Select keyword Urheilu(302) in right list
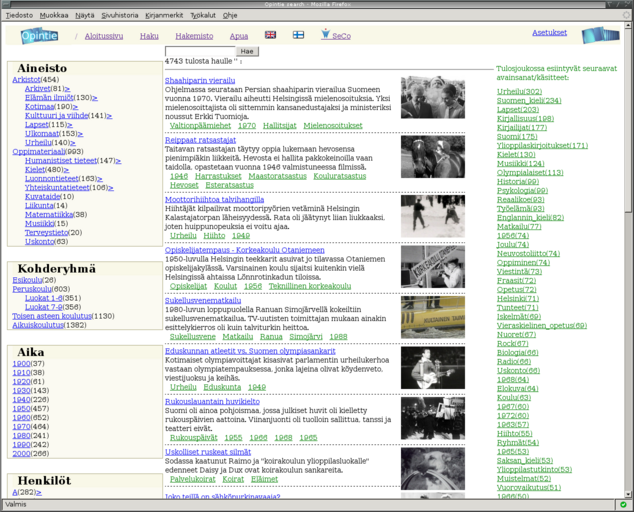634x512 pixels. click(519, 92)
